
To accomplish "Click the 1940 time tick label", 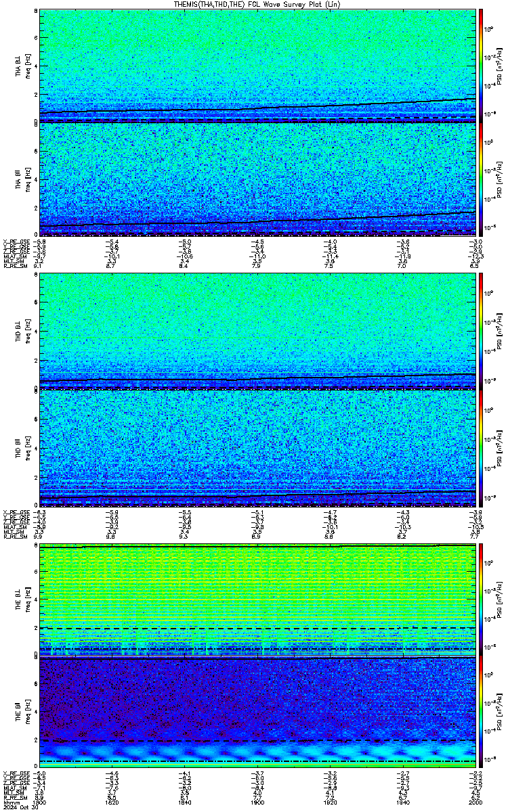I will 403,803.
